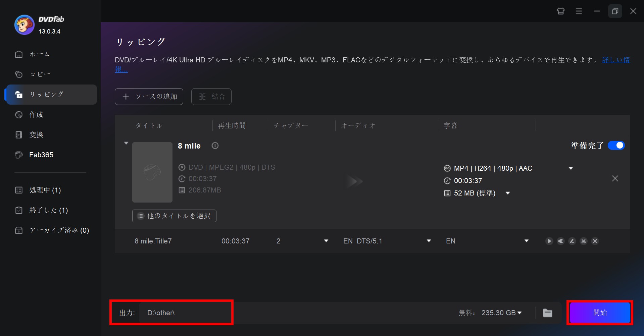Click the source size text 206.87MB

tap(205, 190)
